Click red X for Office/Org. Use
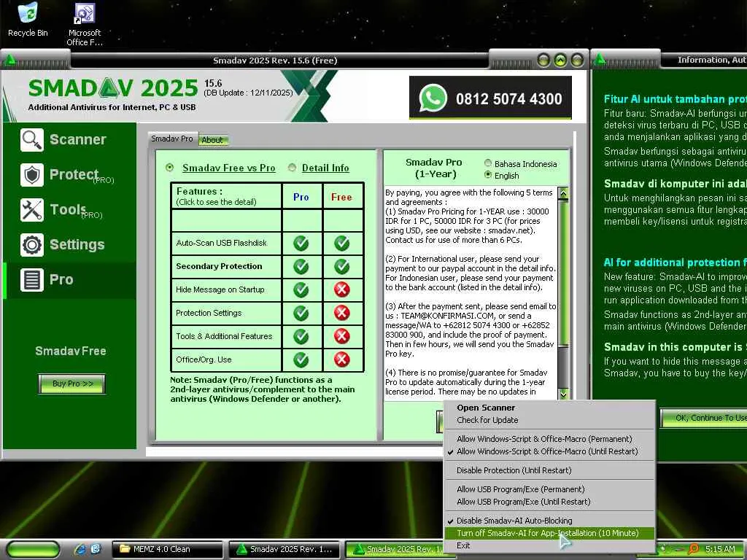 pos(341,359)
